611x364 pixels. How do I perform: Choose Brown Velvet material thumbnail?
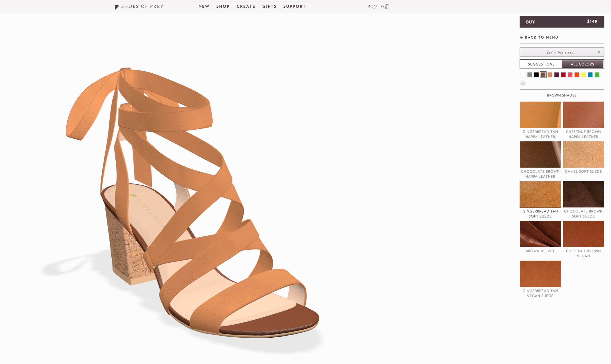(540, 234)
